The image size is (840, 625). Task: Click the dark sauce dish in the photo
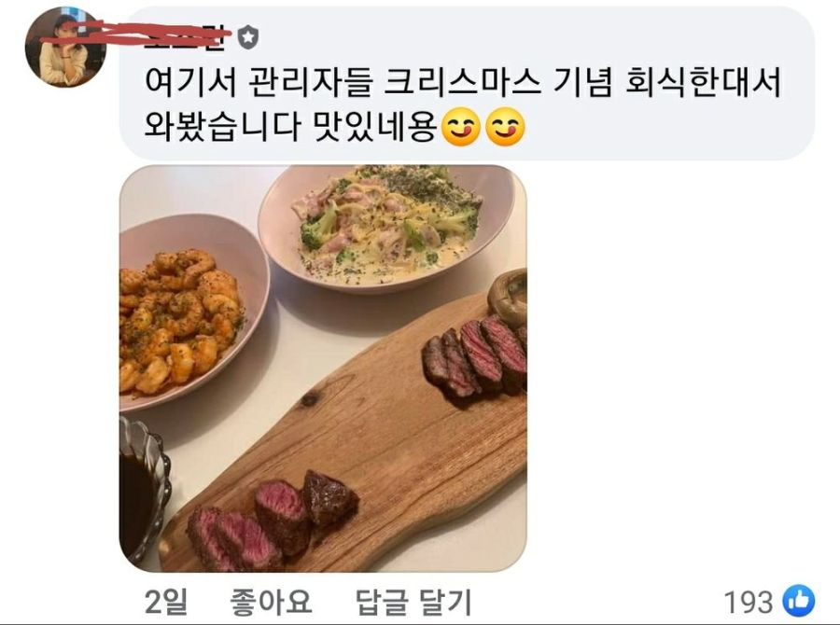[x=143, y=492]
